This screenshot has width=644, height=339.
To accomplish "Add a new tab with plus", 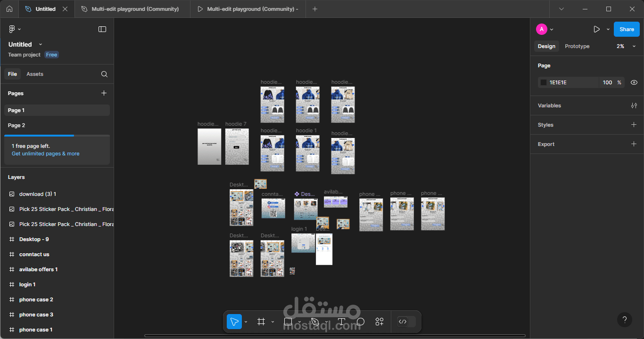I will (x=315, y=9).
